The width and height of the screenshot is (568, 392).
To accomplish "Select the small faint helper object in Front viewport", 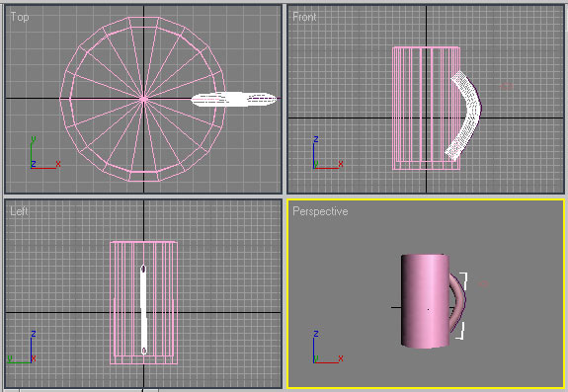I will [507, 86].
